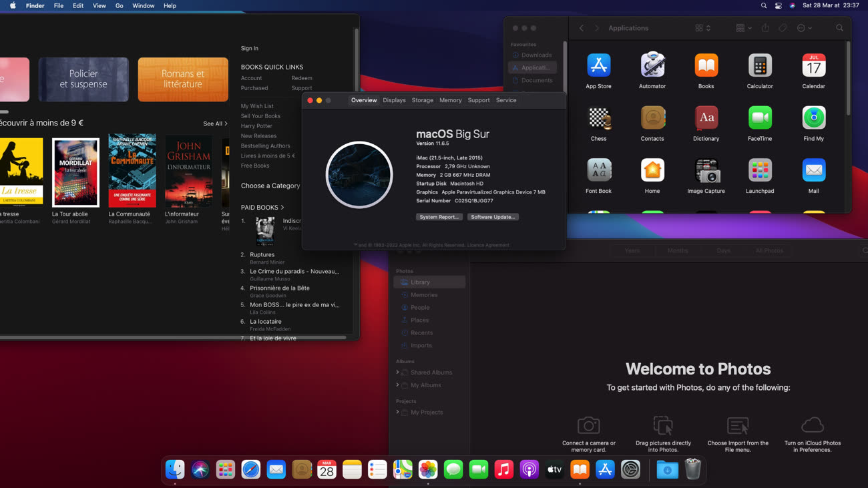Open Podcasts from the Dock
Screen dimensions: 868x488
click(529, 470)
